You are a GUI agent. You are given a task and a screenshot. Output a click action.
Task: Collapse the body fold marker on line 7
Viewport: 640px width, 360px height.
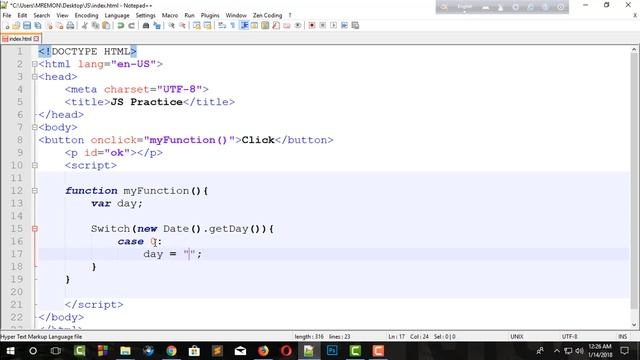tap(35, 127)
